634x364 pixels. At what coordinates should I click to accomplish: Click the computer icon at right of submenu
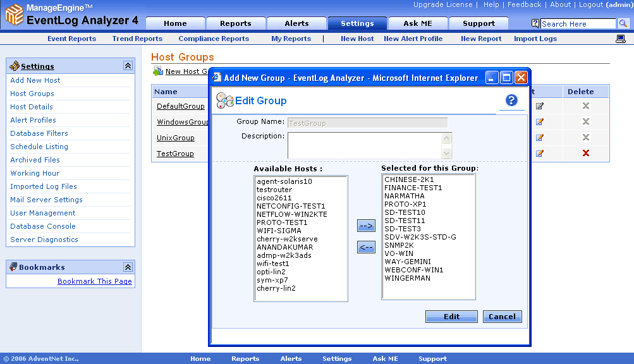(x=620, y=39)
